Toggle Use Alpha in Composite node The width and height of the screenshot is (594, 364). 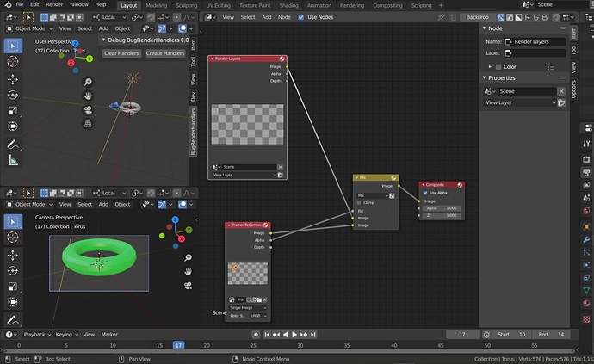425,193
